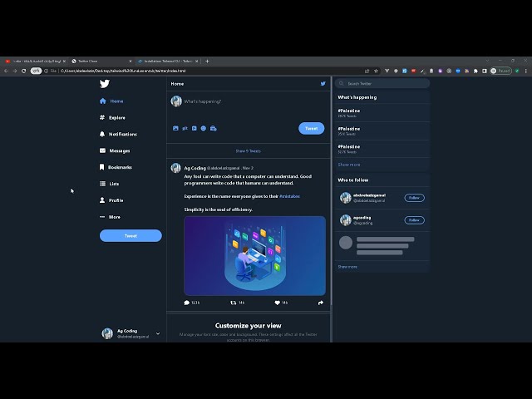This screenshot has width=532, height=399.
Task: Like the Ag Coding tweet
Action: coord(277,303)
